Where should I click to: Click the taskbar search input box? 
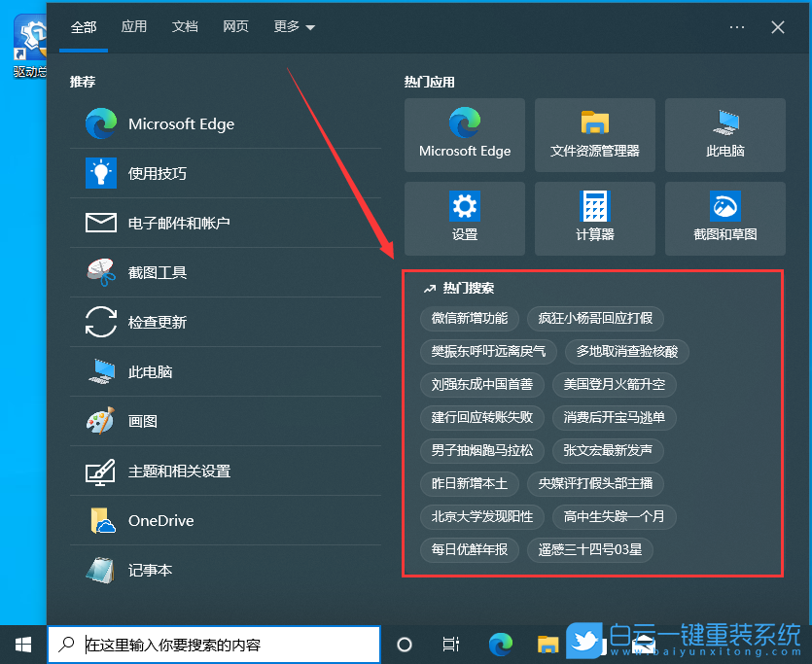coord(214,644)
